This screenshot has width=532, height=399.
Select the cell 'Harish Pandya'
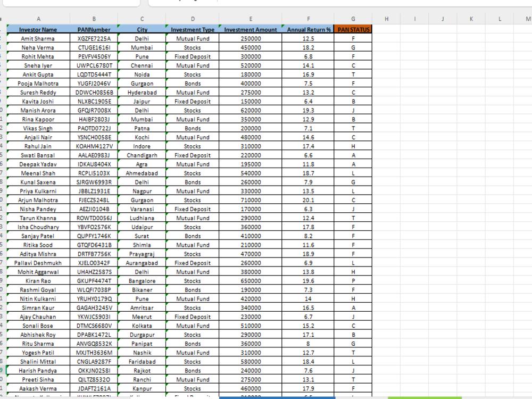38,370
